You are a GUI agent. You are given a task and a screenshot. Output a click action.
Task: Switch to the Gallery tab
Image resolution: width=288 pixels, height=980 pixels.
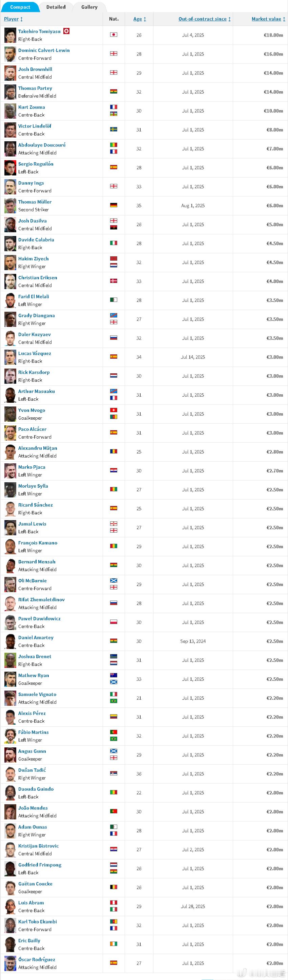tap(89, 7)
